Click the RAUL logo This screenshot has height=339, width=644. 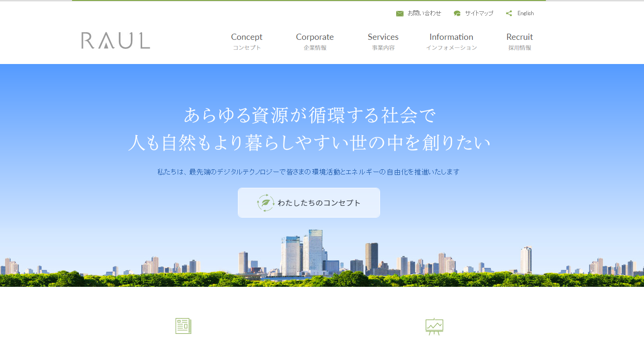tap(116, 40)
